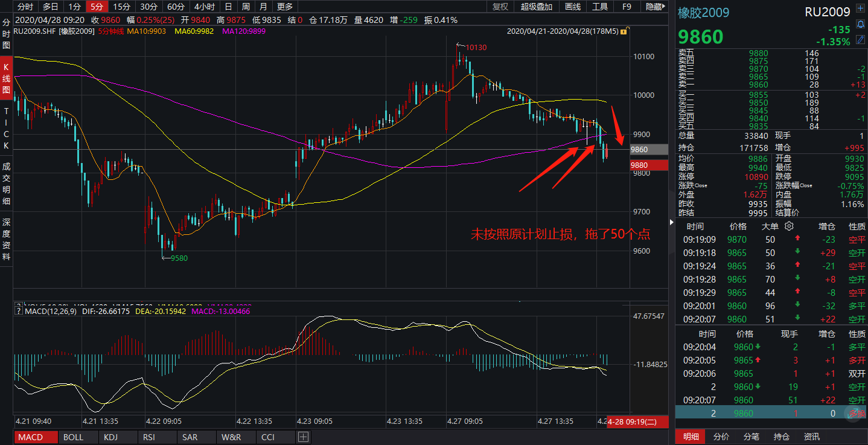Click the MACD(12,26,9) parameter label
Viewport: 868px width, 445px height.
tap(51, 312)
